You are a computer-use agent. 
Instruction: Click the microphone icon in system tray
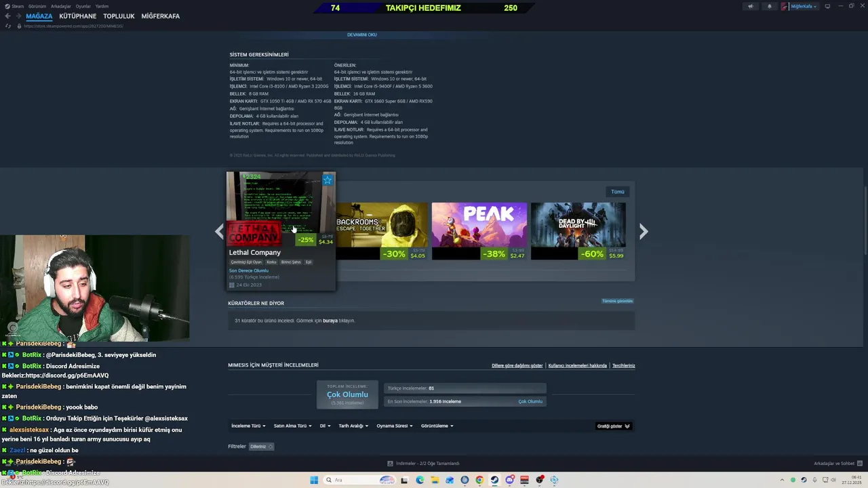[x=814, y=480]
